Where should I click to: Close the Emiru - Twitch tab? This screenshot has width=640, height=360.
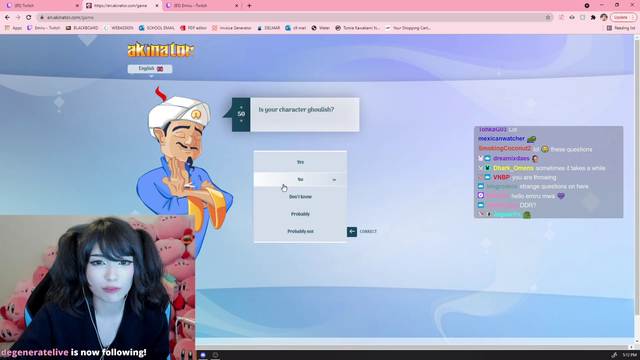coord(236,6)
